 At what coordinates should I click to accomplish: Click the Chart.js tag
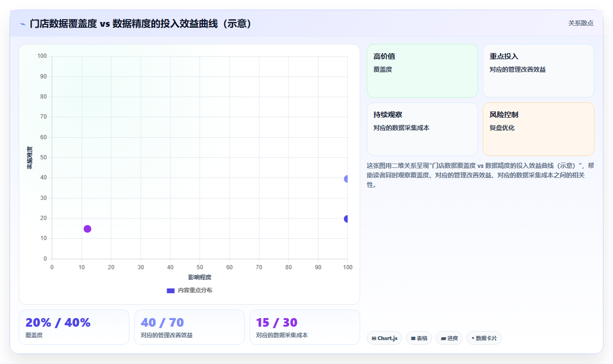tap(385, 338)
